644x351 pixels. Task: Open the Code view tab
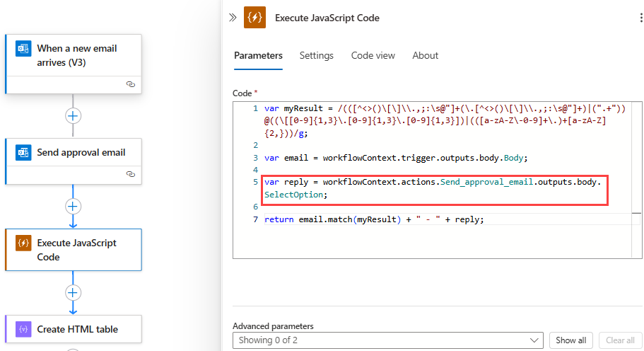373,55
